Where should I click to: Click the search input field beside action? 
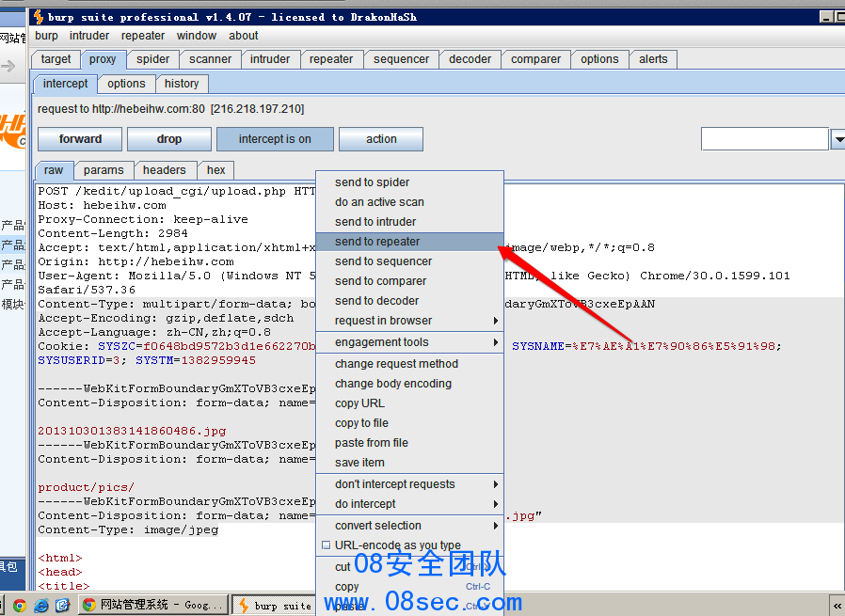[x=764, y=139]
